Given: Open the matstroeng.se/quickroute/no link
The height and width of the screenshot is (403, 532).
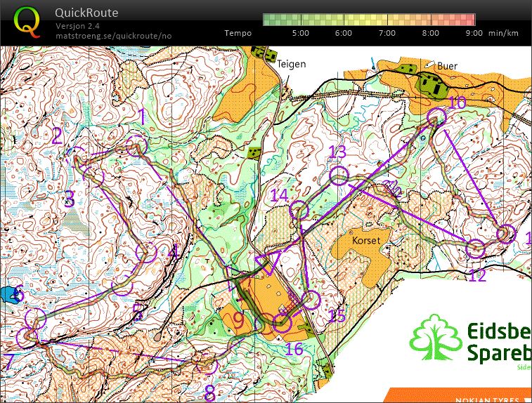Looking at the screenshot, I should [114, 36].
